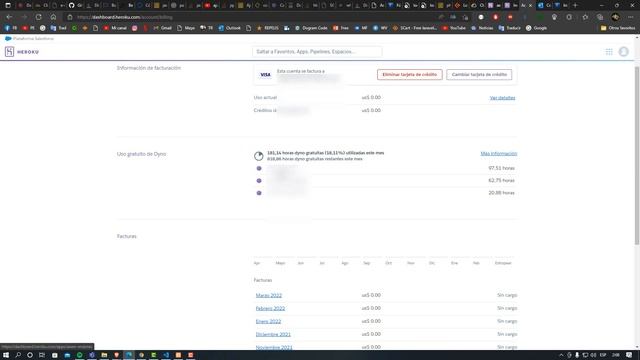Viewport: 640px width, 360px height.
Task: Open the Febrero 2022 invoice
Action: coord(270,308)
